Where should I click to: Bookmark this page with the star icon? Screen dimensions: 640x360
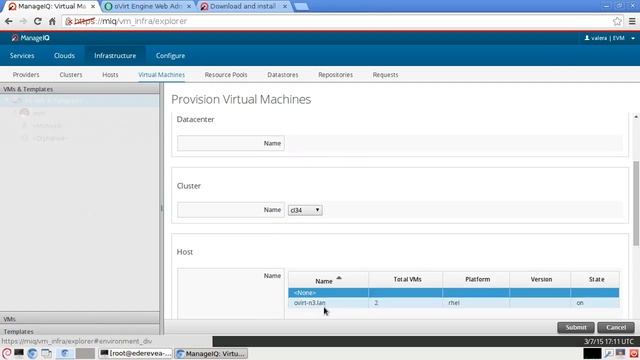coord(617,21)
